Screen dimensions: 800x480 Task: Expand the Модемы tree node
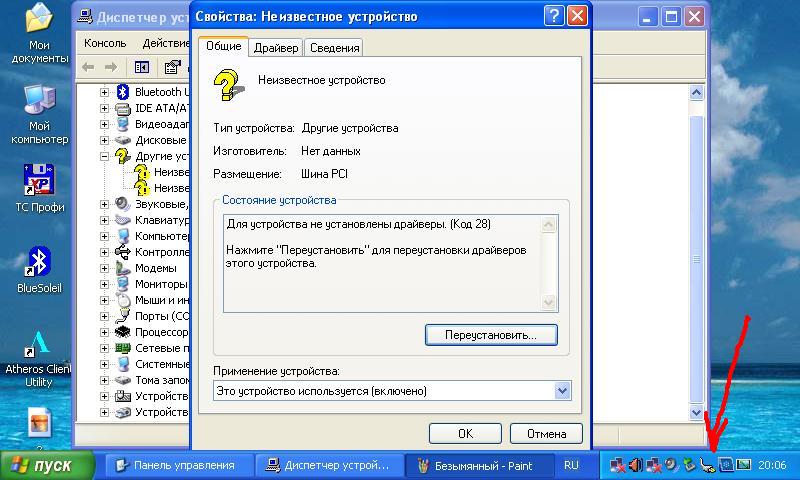(x=105, y=268)
